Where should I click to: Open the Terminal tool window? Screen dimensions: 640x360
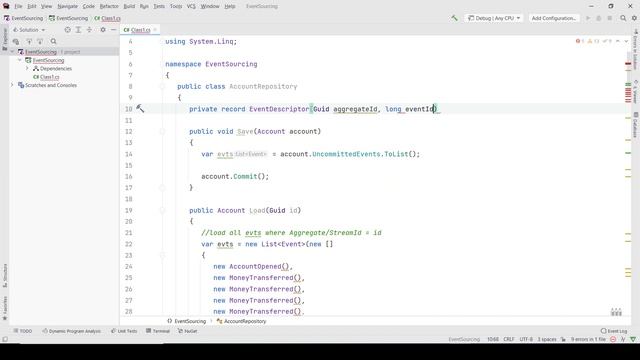(x=158, y=331)
